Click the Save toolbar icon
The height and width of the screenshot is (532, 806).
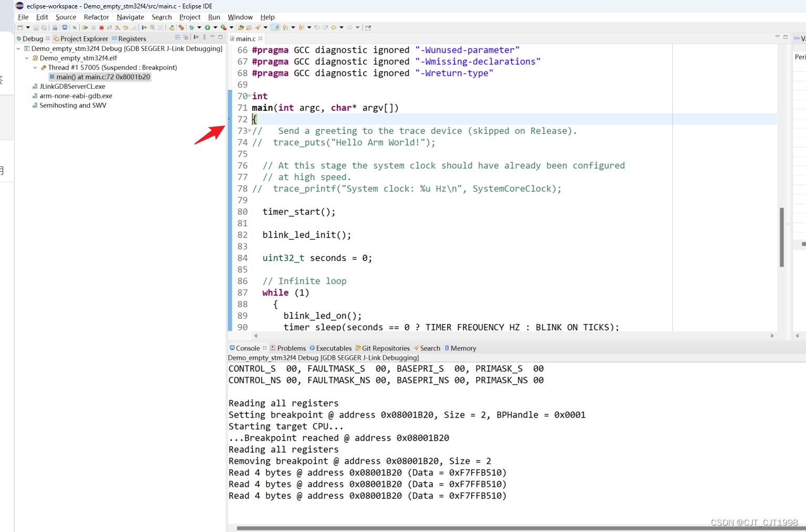pos(36,27)
